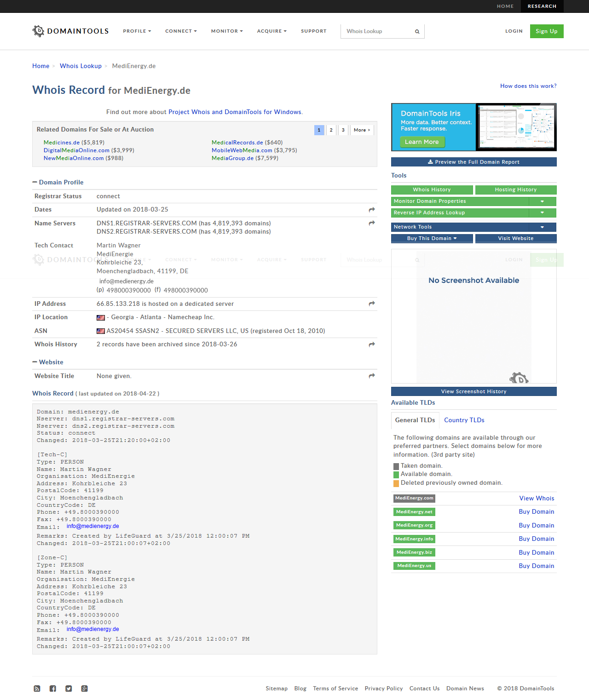The height and width of the screenshot is (700, 589).
Task: Open the Whois Lookup breadcrumb link
Action: pyautogui.click(x=81, y=66)
